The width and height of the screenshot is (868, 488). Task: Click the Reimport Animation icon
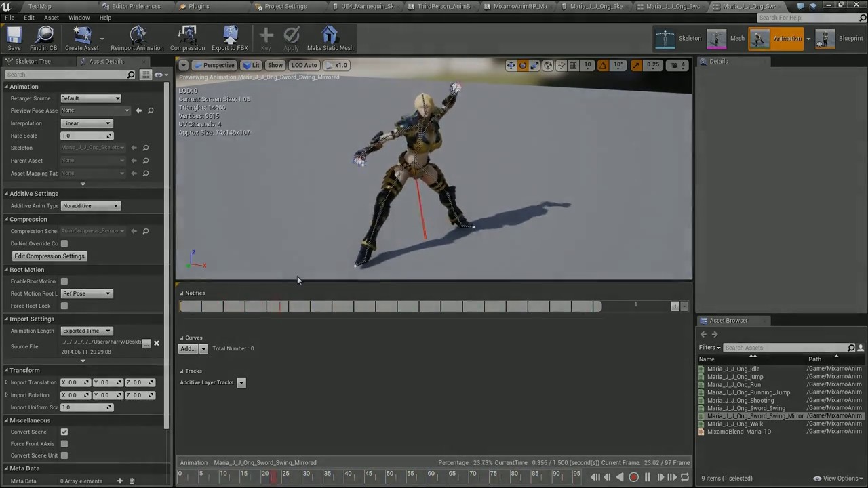tap(137, 39)
